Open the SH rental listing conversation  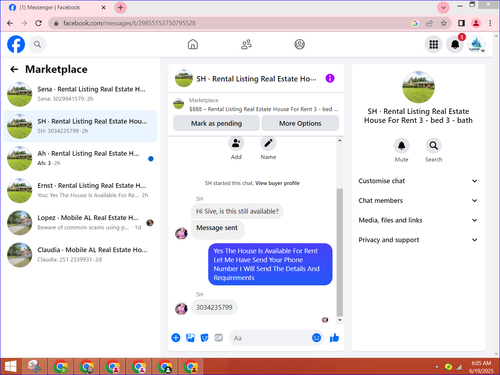click(80, 126)
